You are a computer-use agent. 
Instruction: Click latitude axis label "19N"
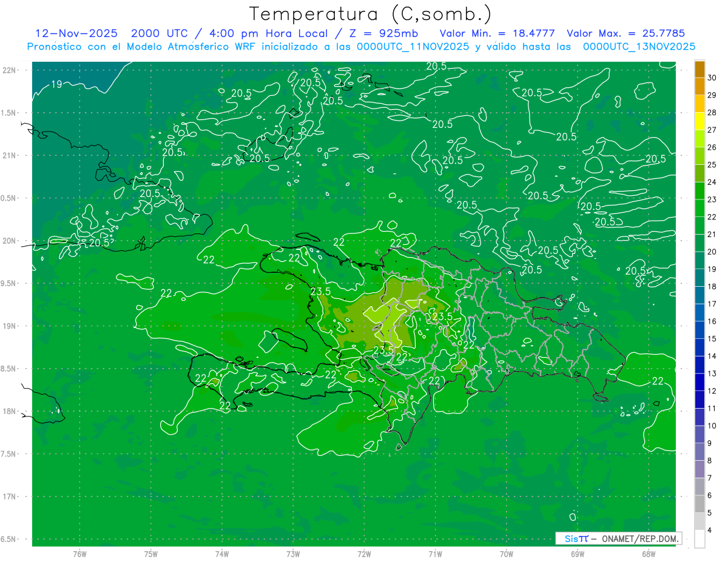click(10, 326)
